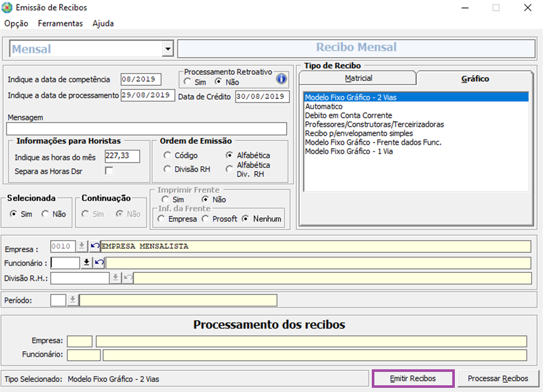The image size is (543, 392).
Task: Select Modelo Fixo Gráfico - 1 Via
Action: click(416, 151)
